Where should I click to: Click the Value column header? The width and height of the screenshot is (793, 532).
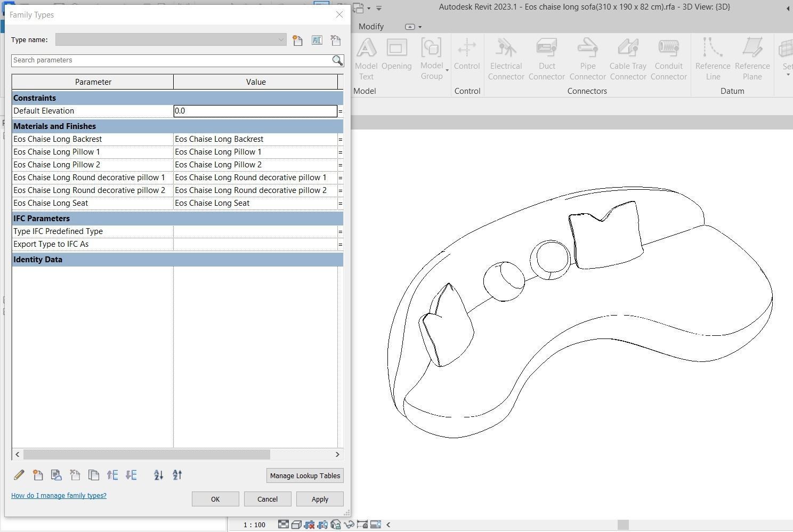tap(256, 82)
